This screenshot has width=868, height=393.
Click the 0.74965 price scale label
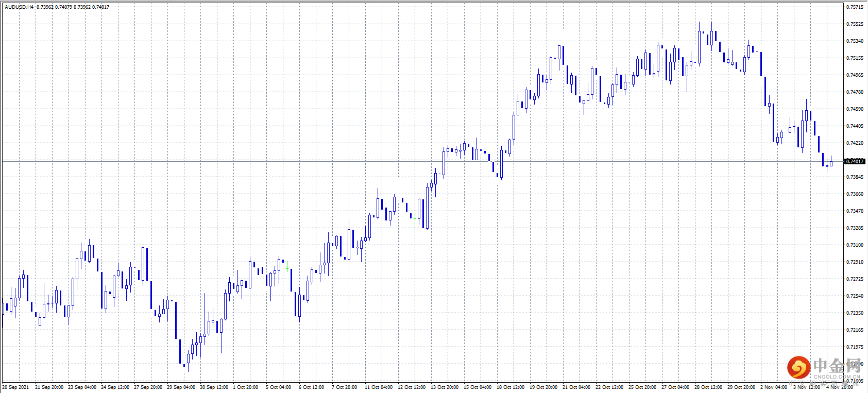855,75
